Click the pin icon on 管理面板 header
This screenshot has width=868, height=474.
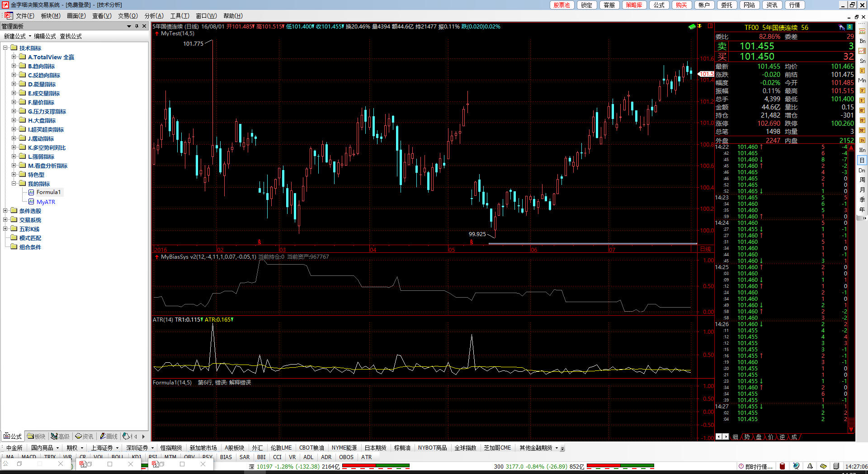137,26
